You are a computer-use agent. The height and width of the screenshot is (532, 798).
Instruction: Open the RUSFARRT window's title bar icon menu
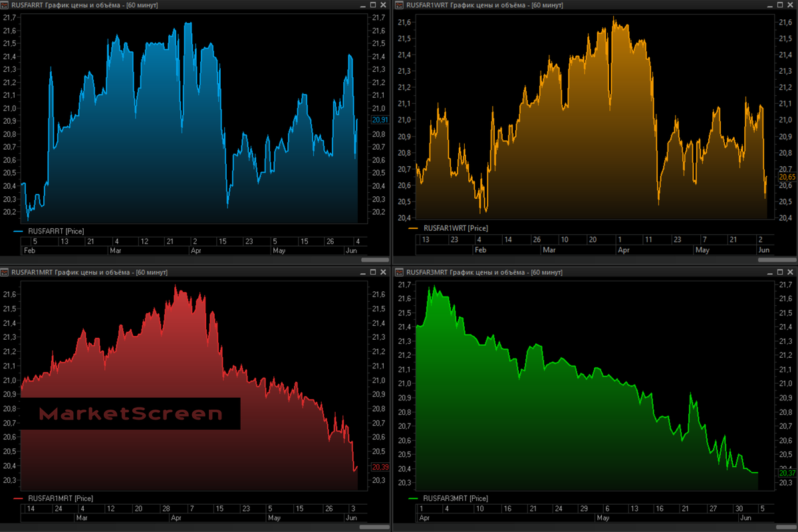[5, 5]
